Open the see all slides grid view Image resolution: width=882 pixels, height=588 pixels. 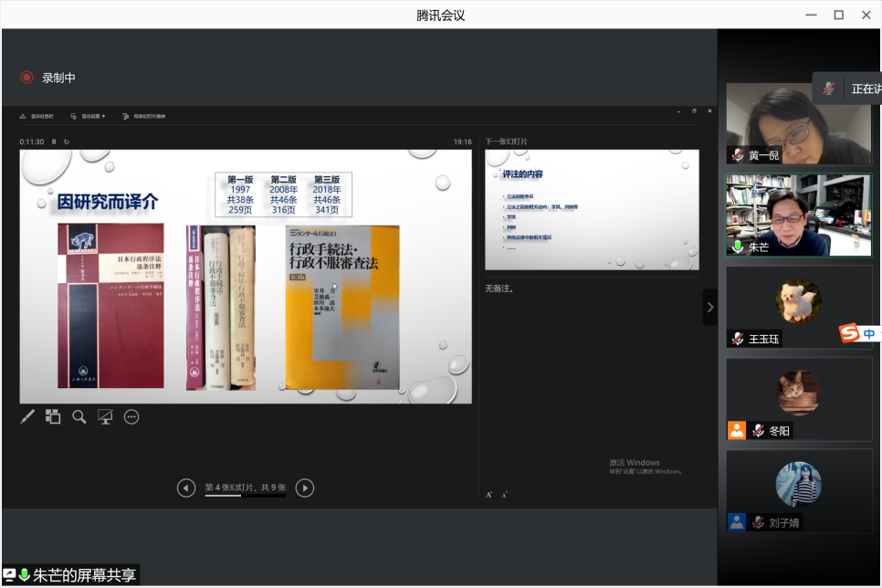tap(53, 416)
